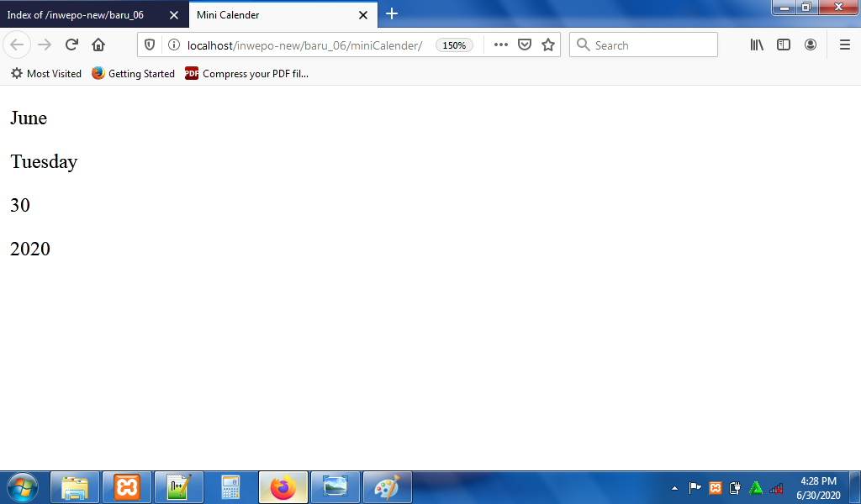Open the Firefox hamburger menu
The image size is (861, 504).
(x=845, y=45)
